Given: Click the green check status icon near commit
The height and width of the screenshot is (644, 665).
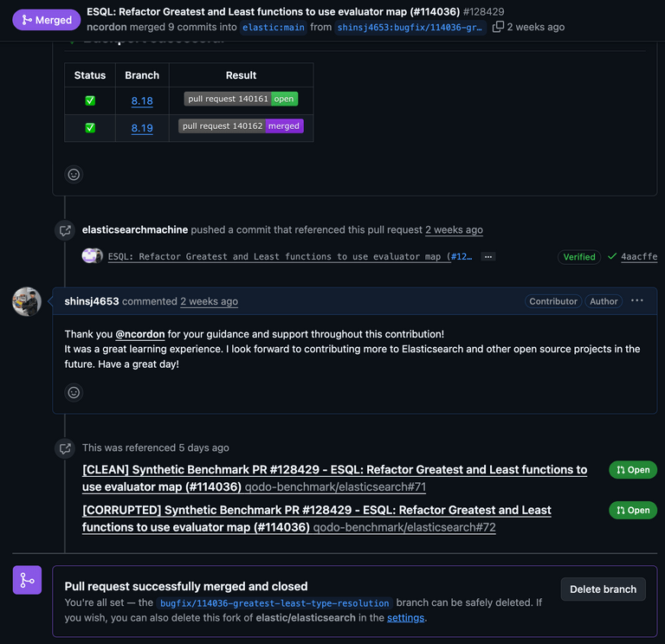Looking at the screenshot, I should coord(612,257).
